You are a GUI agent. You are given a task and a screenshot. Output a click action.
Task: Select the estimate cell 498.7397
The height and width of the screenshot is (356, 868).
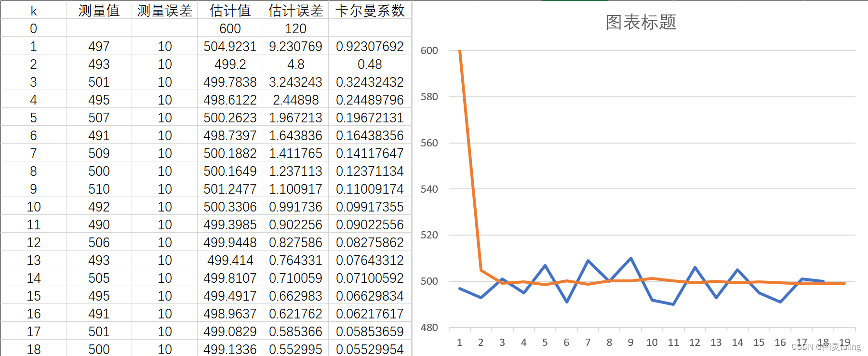tap(230, 135)
